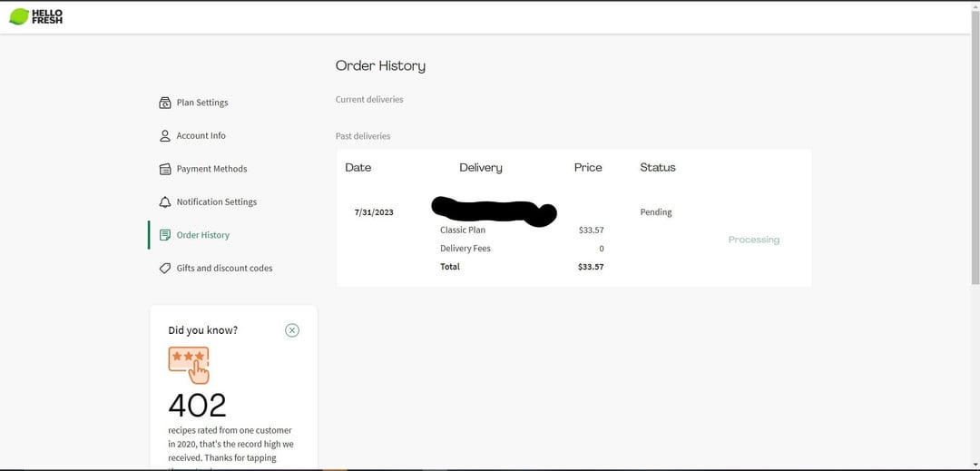Click the Account Info person icon

pyautogui.click(x=165, y=136)
